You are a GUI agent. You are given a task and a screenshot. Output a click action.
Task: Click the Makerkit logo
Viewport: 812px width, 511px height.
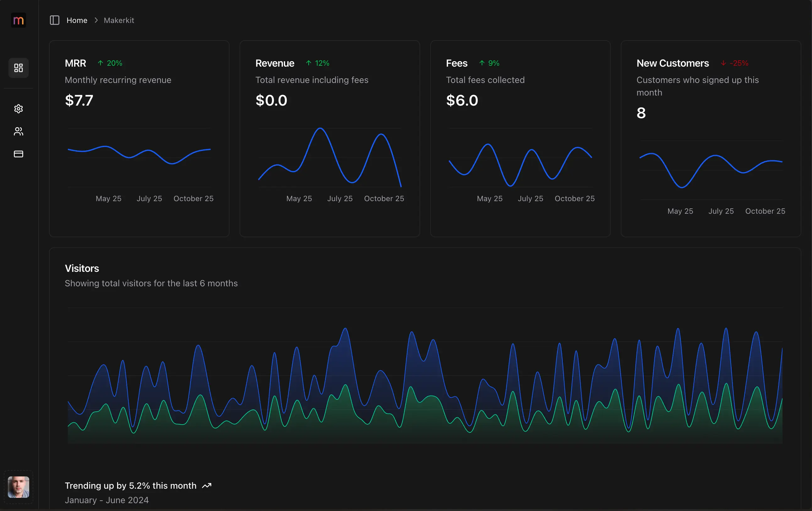tap(18, 20)
